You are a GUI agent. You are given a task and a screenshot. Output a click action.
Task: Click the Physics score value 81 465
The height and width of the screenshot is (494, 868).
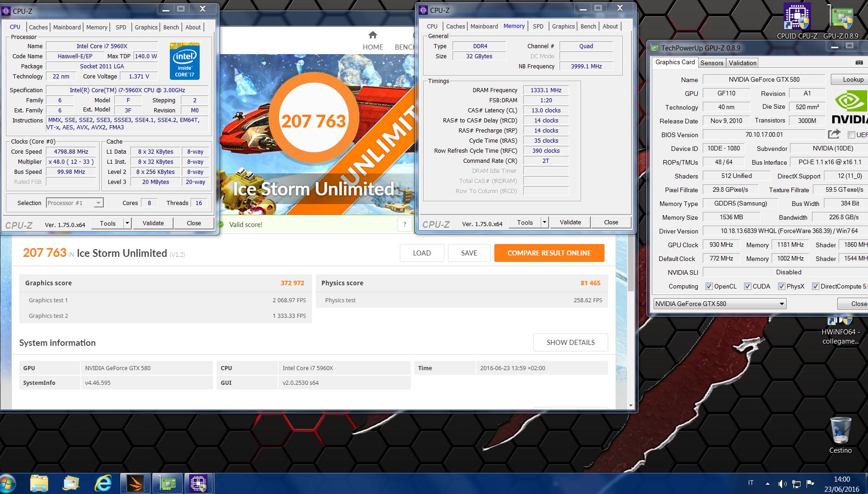point(590,283)
